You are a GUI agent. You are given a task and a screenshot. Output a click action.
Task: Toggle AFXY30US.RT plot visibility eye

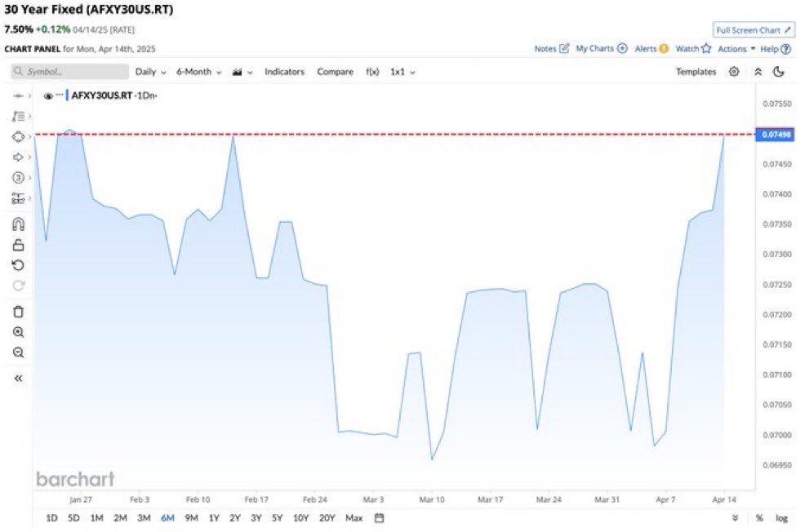48,95
